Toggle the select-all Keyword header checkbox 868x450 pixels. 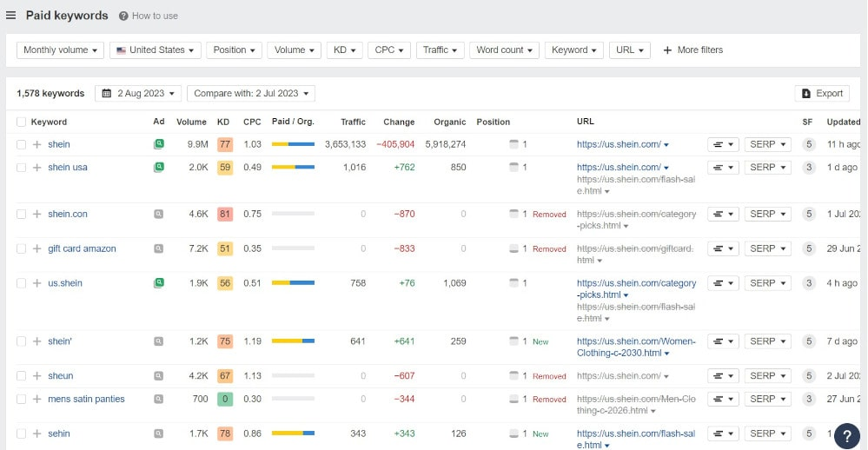click(21, 122)
